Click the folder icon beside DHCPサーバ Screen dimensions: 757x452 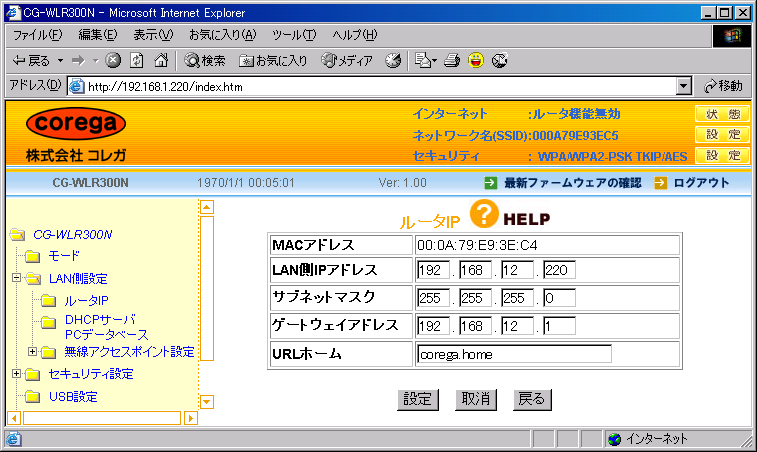(48, 322)
